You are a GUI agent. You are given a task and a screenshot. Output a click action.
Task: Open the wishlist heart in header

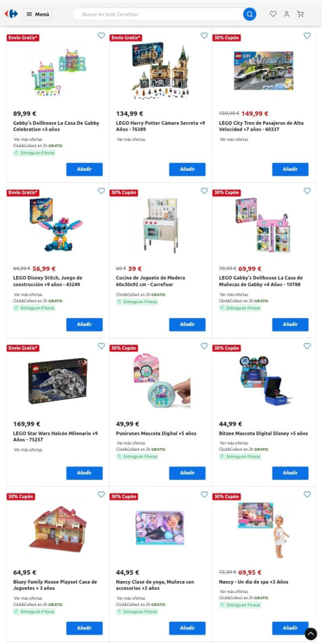[273, 14]
